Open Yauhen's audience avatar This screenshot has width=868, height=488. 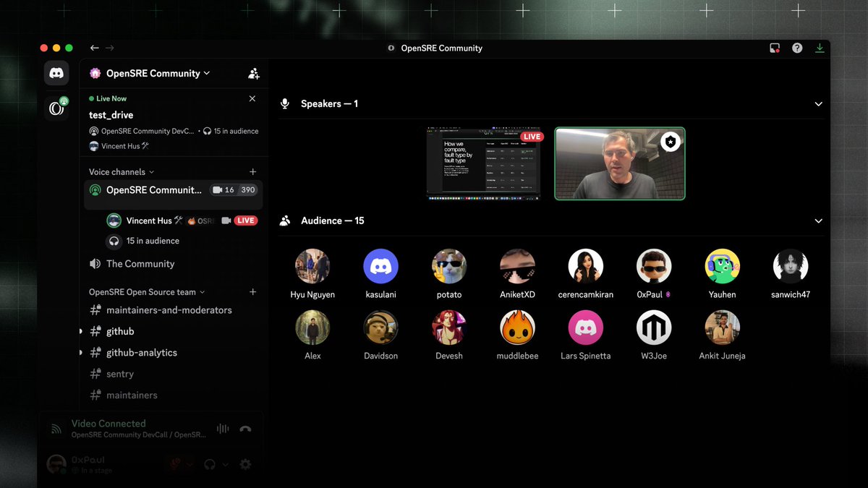(x=722, y=266)
